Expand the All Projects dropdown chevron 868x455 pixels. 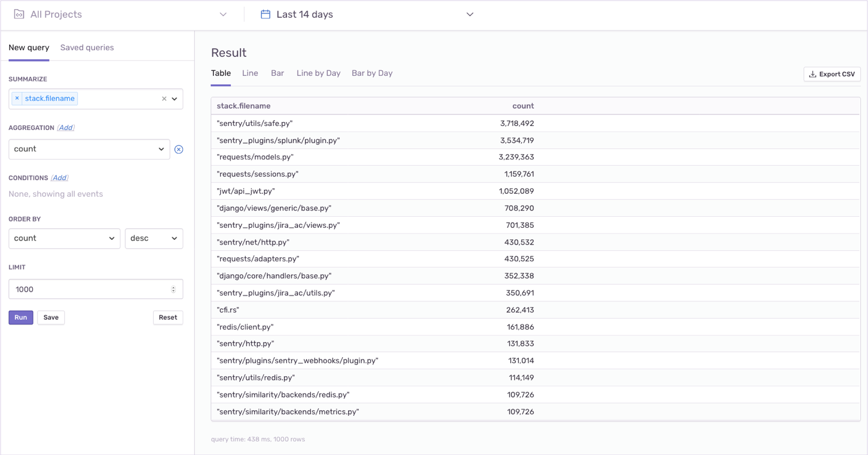pyautogui.click(x=223, y=14)
